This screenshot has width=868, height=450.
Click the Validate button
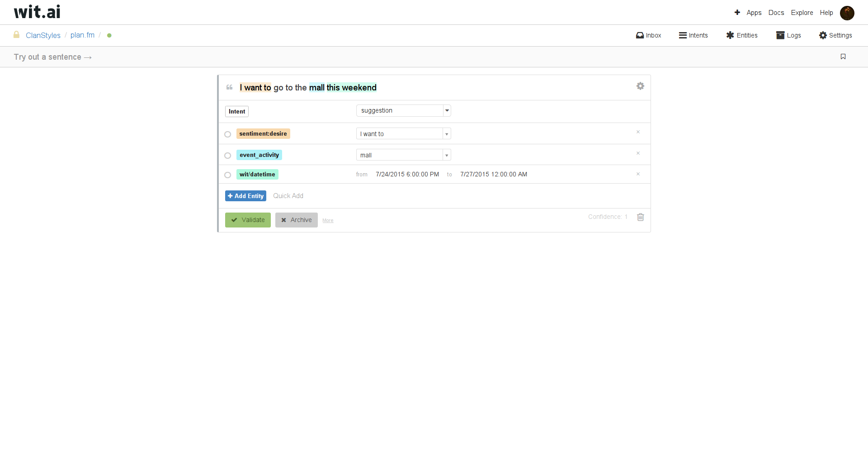(248, 220)
